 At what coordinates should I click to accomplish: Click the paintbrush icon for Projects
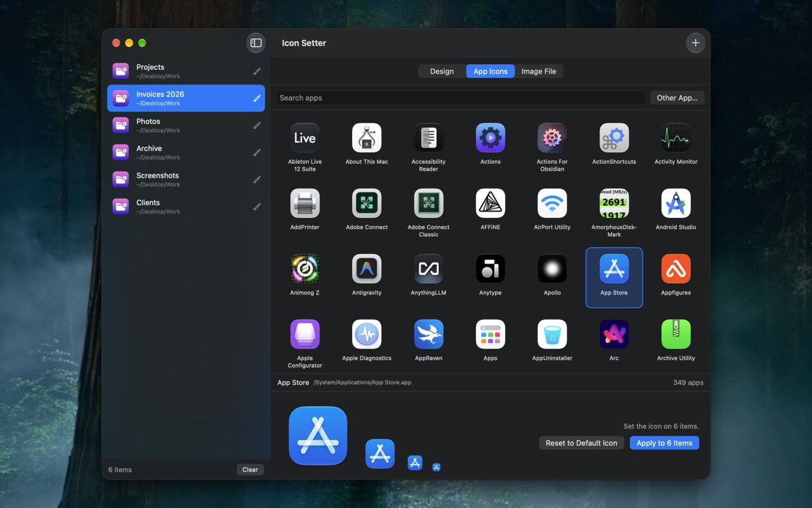click(257, 71)
